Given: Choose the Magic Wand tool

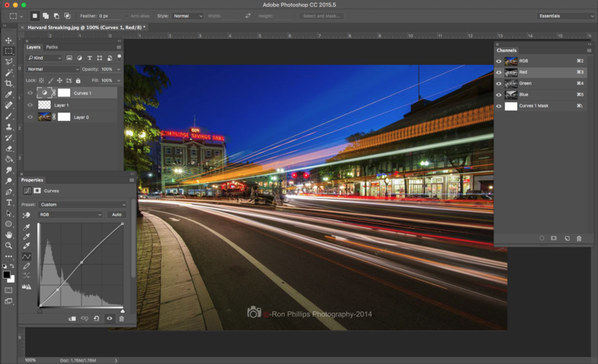Looking at the screenshot, I should click(9, 73).
